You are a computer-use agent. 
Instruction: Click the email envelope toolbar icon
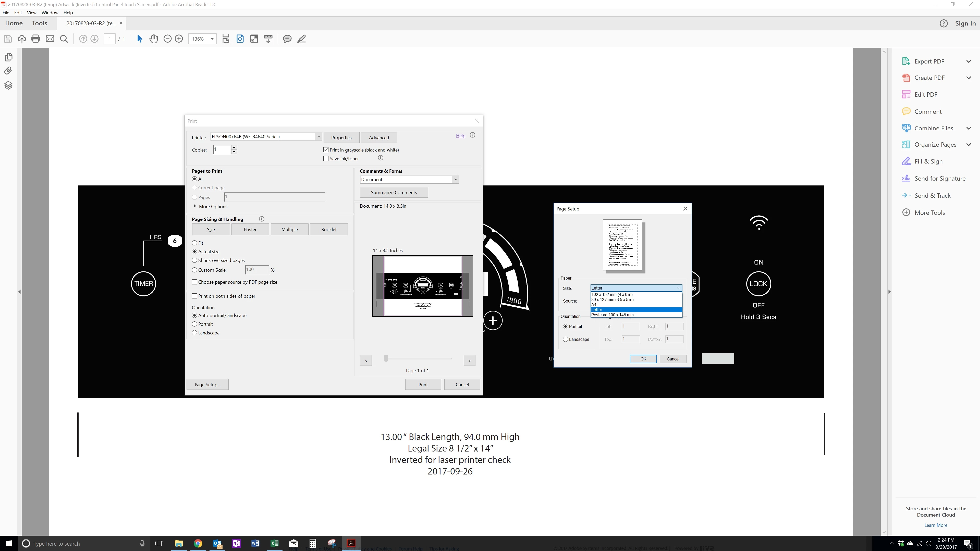(50, 39)
